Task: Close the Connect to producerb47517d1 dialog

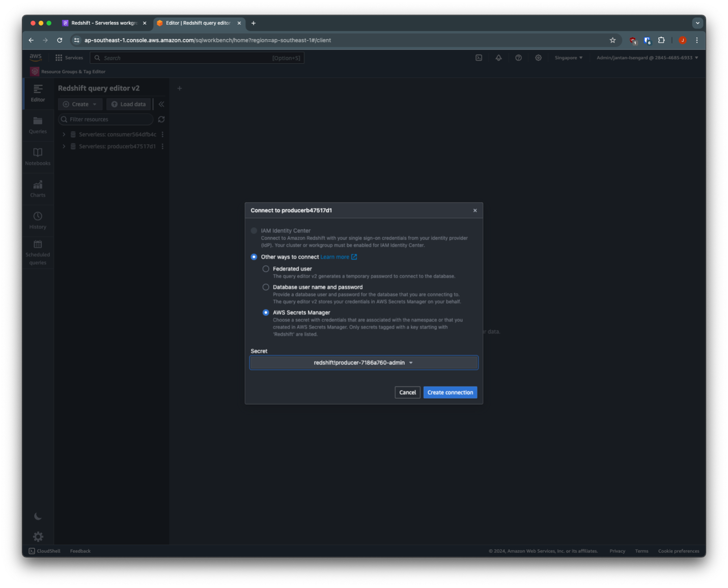Action: coord(475,210)
